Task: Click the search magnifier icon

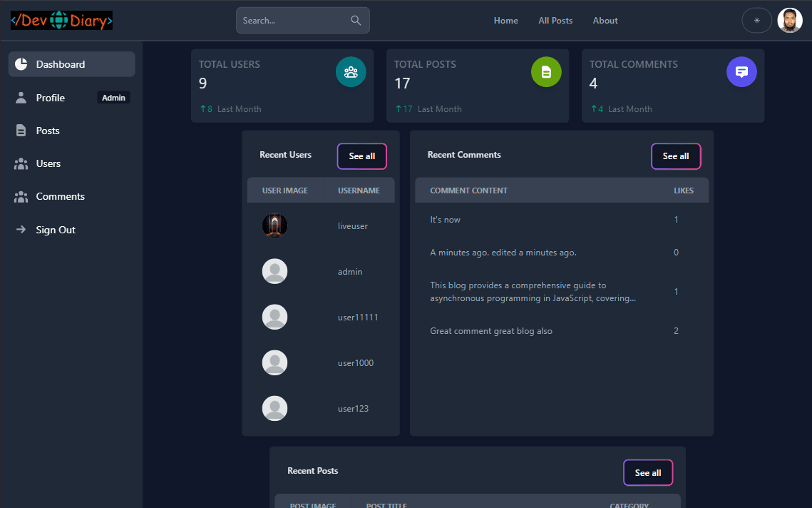Action: [x=356, y=21]
